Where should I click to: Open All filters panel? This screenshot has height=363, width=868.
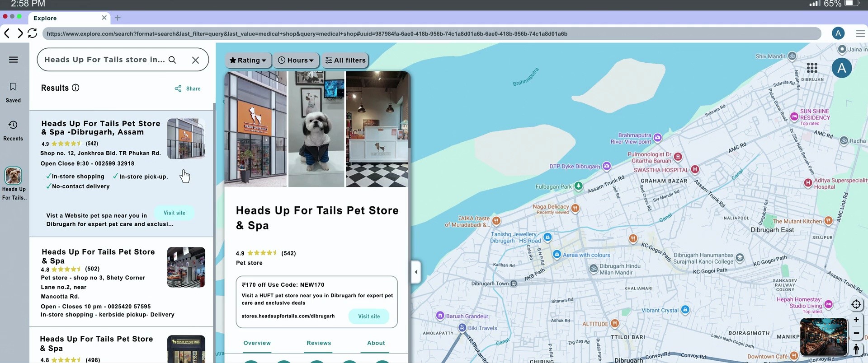(345, 60)
